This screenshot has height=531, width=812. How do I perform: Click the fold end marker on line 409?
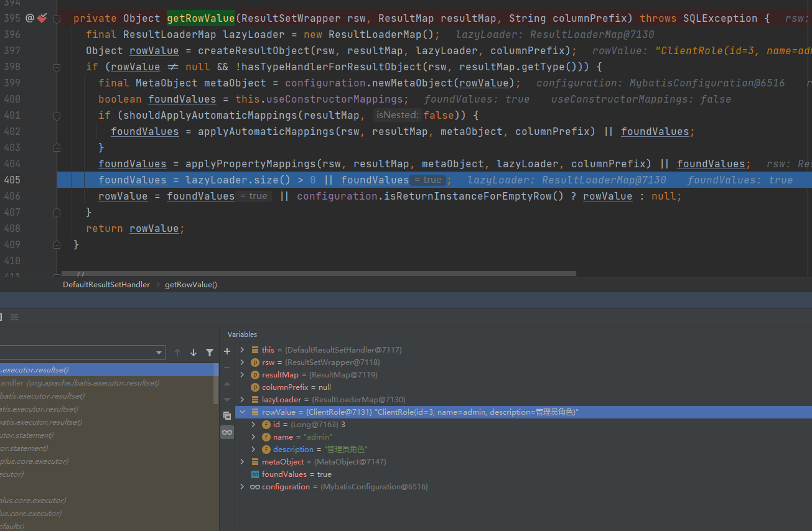[x=57, y=244]
